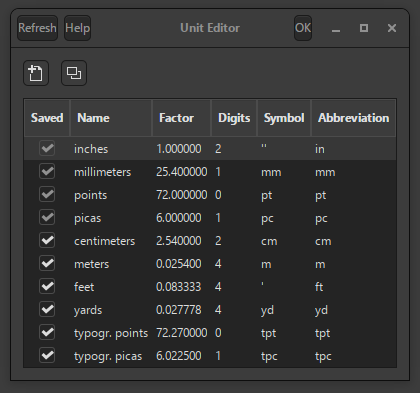Viewport: 420px width, 393px height.
Task: Sort by the Factor column header
Action: point(182,118)
